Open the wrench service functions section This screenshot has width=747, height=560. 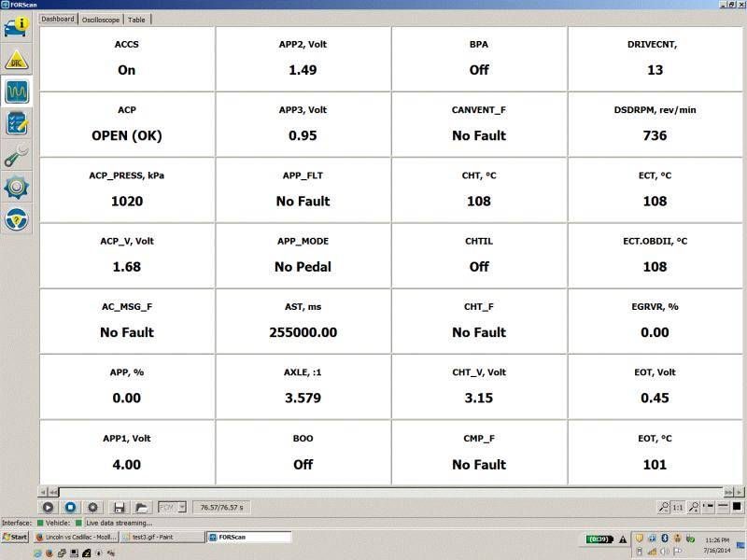coord(17,156)
